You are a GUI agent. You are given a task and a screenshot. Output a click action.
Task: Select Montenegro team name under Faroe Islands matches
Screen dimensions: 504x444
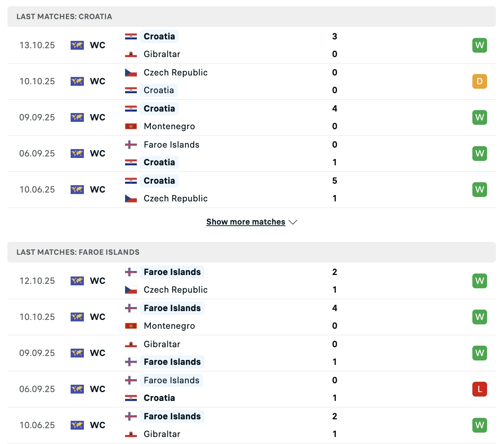pyautogui.click(x=169, y=326)
